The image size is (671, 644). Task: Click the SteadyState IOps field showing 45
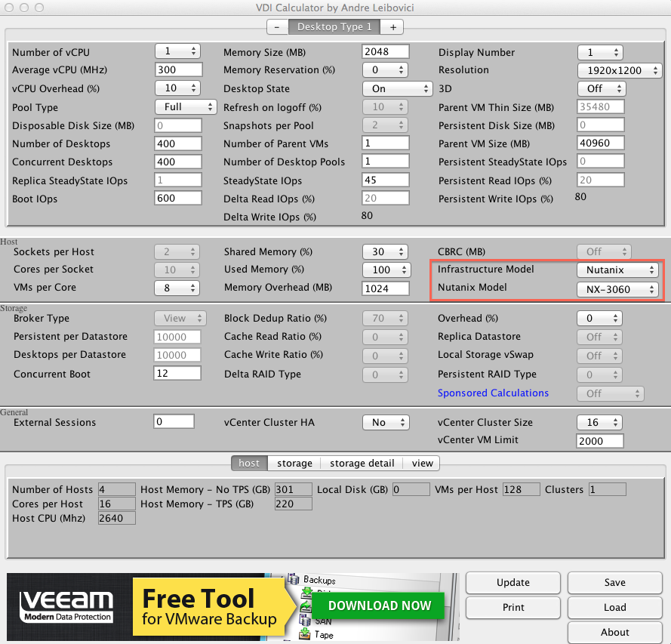[385, 180]
